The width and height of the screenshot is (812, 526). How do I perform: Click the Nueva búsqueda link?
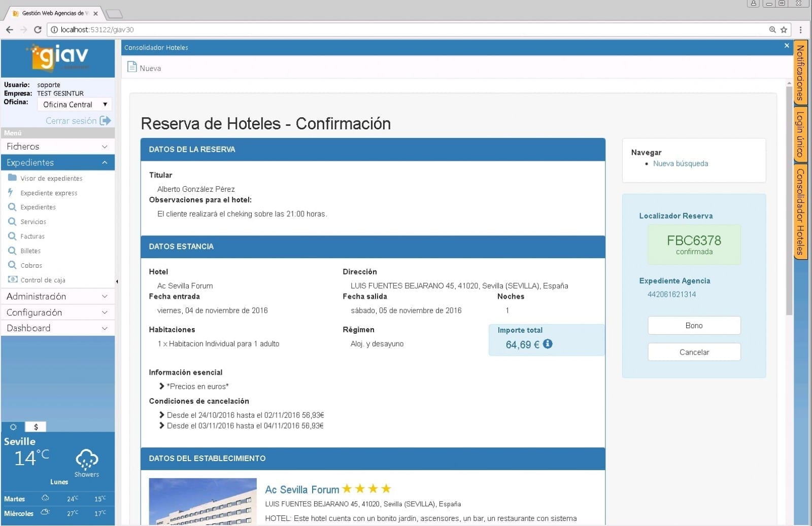click(x=680, y=163)
